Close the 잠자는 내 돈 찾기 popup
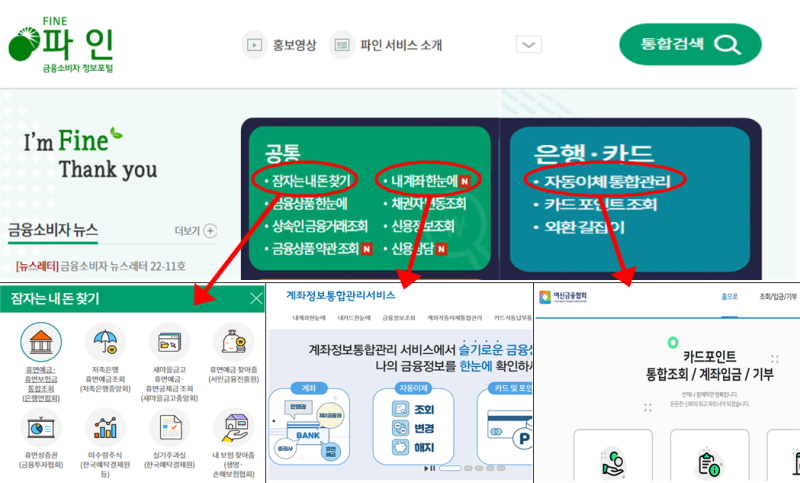800x483 pixels. point(256,298)
